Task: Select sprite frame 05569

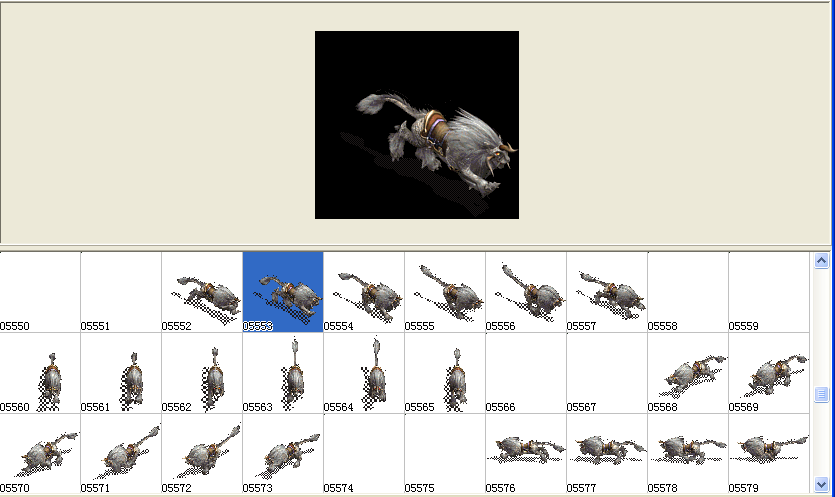Action: click(769, 373)
